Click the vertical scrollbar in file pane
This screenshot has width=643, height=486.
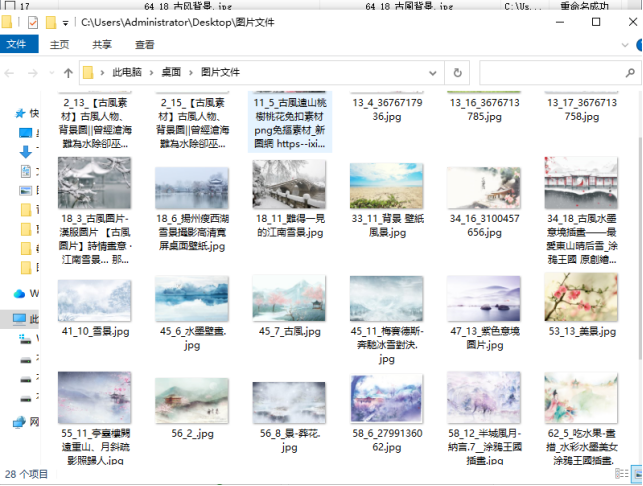point(640,250)
